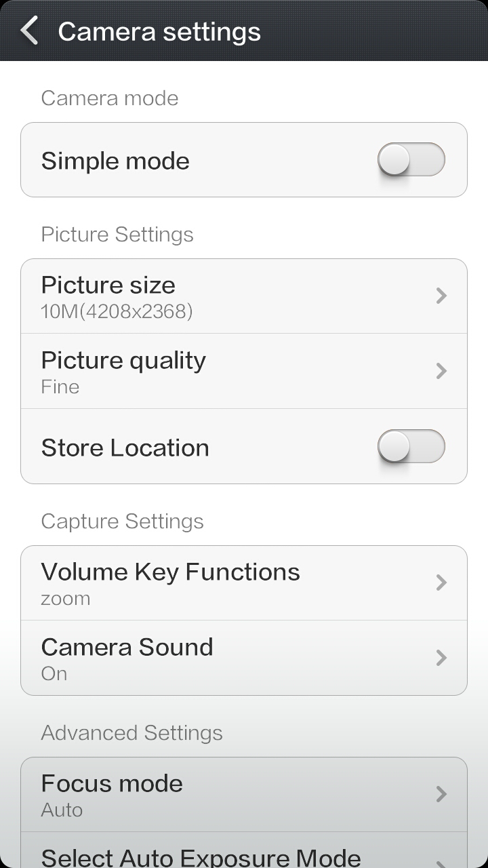Click the Camera Sound chevron arrow
The height and width of the screenshot is (868, 488).
tap(441, 658)
